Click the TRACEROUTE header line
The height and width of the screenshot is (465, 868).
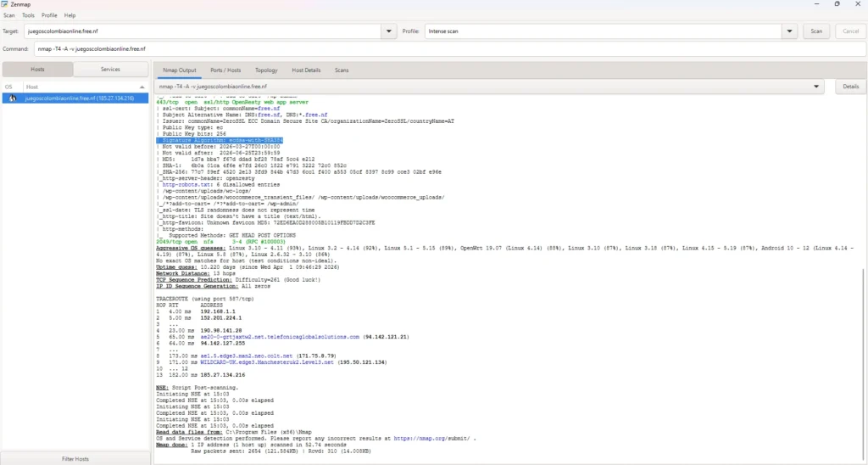tap(205, 299)
